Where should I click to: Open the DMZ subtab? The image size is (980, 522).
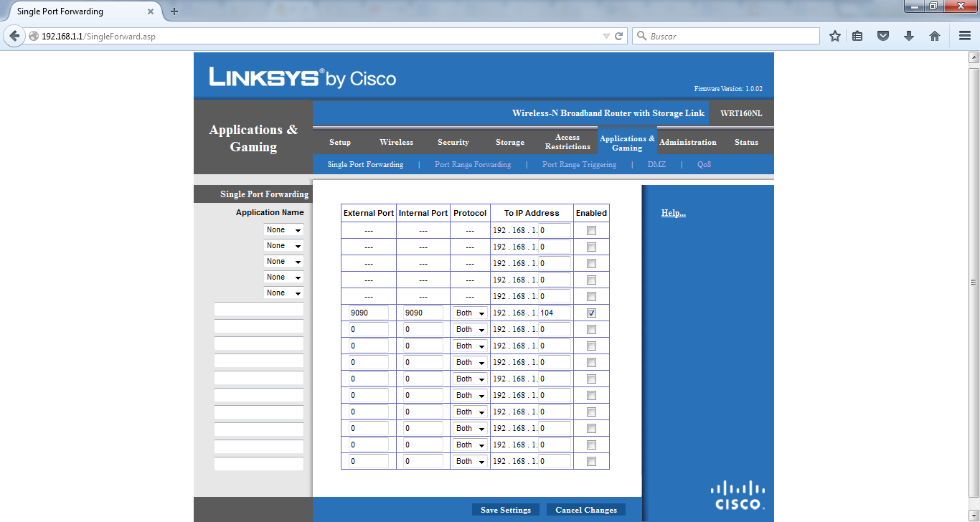point(656,164)
